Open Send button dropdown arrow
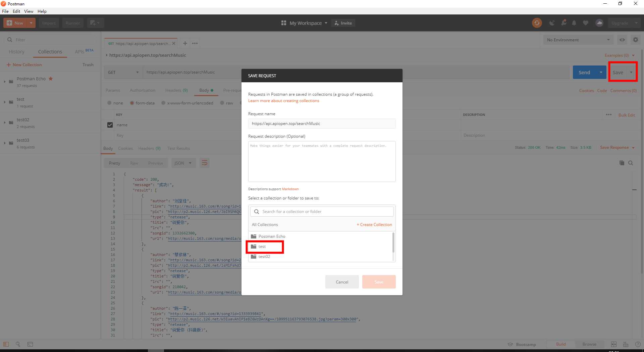 click(x=601, y=72)
